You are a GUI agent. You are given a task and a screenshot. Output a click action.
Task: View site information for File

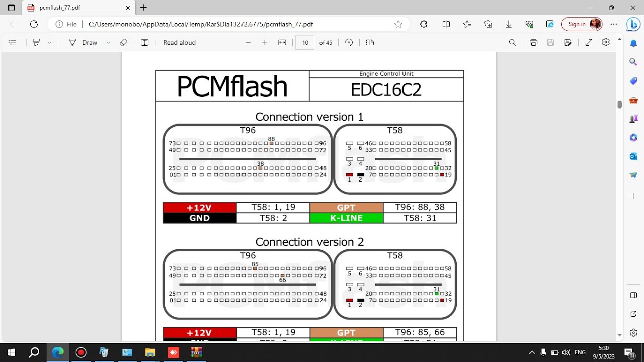pos(66,24)
